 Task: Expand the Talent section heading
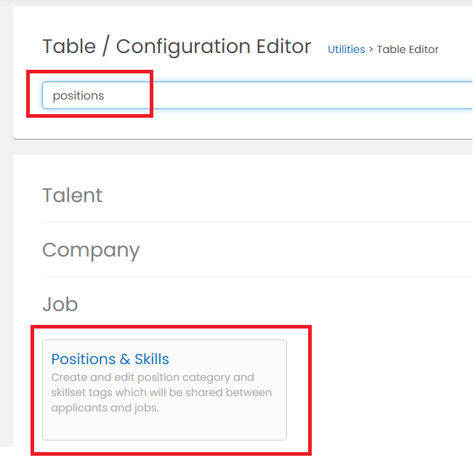(72, 195)
